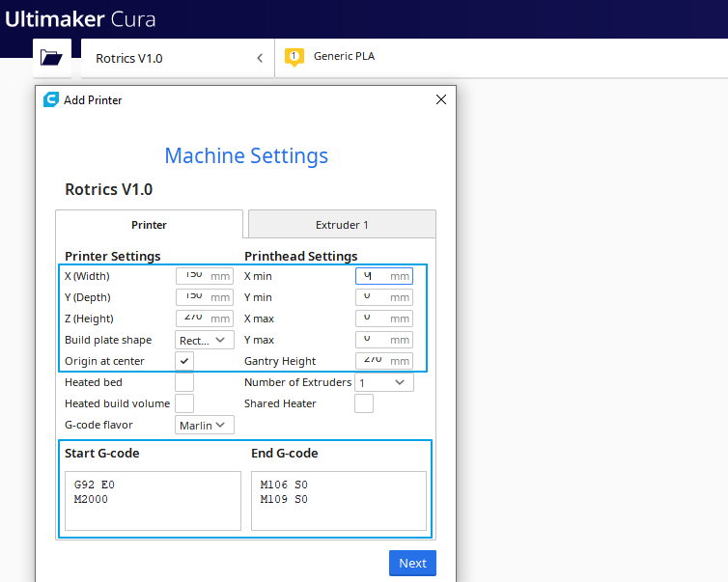Image resolution: width=728 pixels, height=582 pixels.
Task: Switch to the Printer tab
Action: coord(149,225)
